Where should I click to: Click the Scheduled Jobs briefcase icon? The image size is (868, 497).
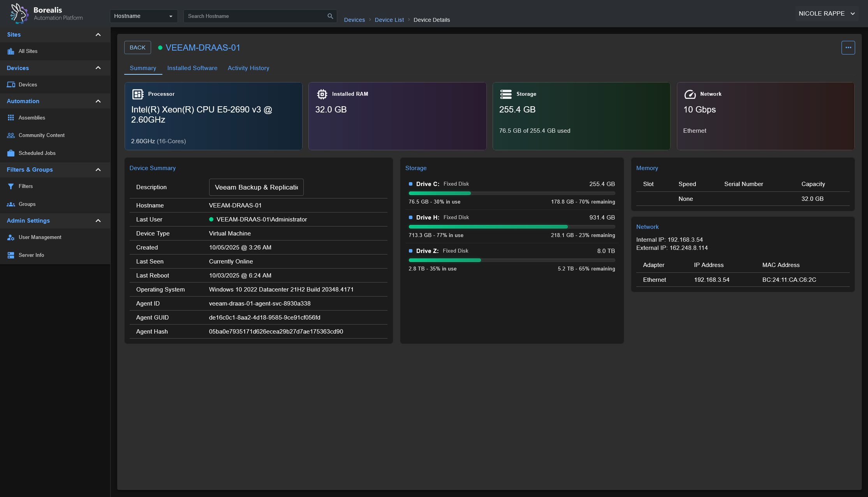pyautogui.click(x=11, y=153)
